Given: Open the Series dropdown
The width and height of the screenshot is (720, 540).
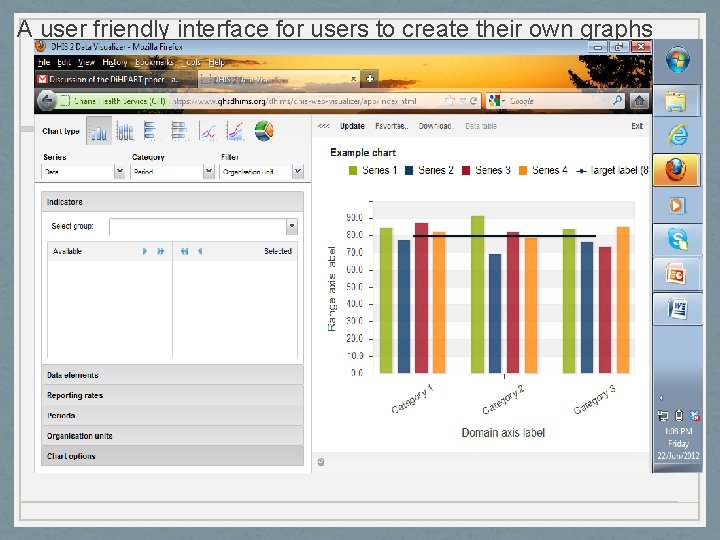Looking at the screenshot, I should point(119,171).
